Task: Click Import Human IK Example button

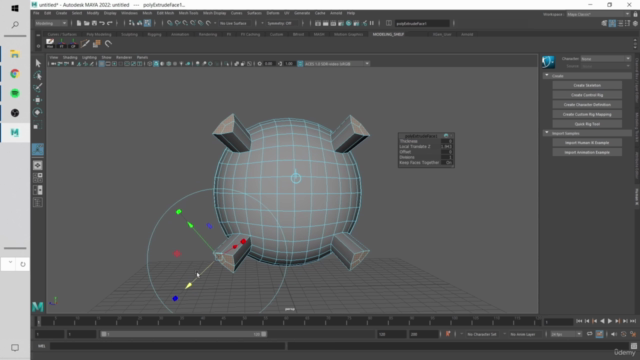Action: pyautogui.click(x=587, y=143)
